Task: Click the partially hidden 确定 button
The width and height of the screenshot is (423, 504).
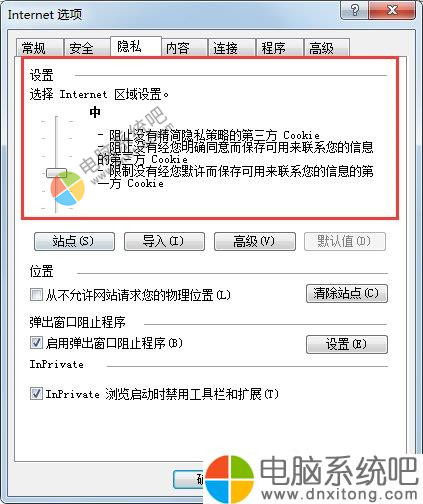Action: click(190, 480)
